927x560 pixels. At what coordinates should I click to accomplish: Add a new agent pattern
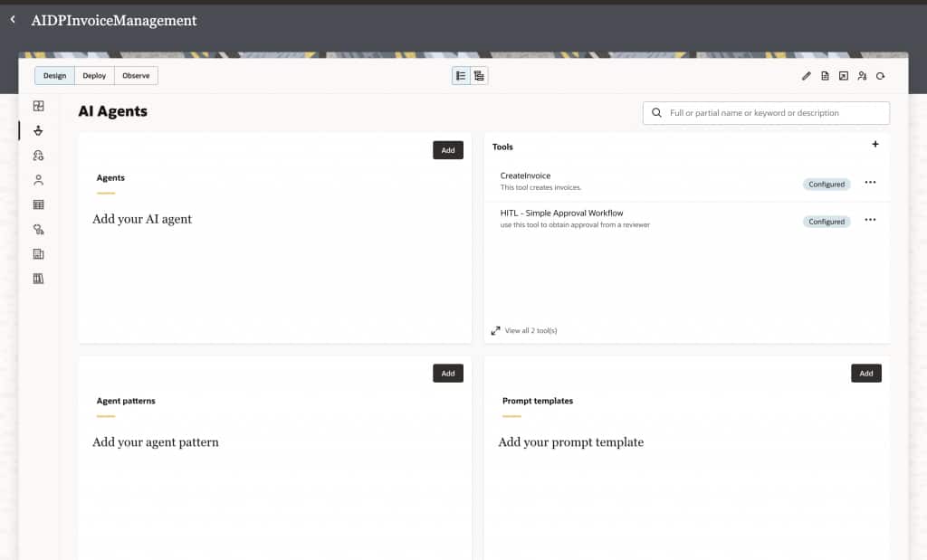448,374
